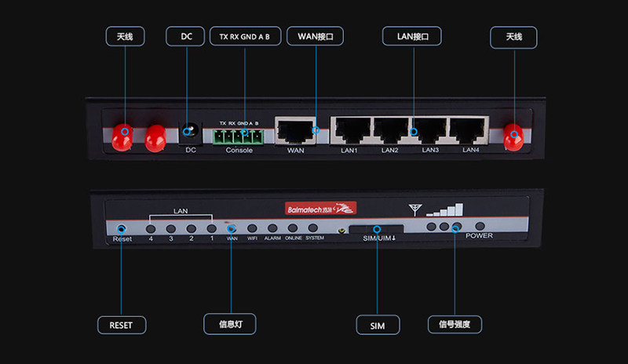Click the ALARM indicator LED
Screen dimensions: 628x364
tap(272, 227)
